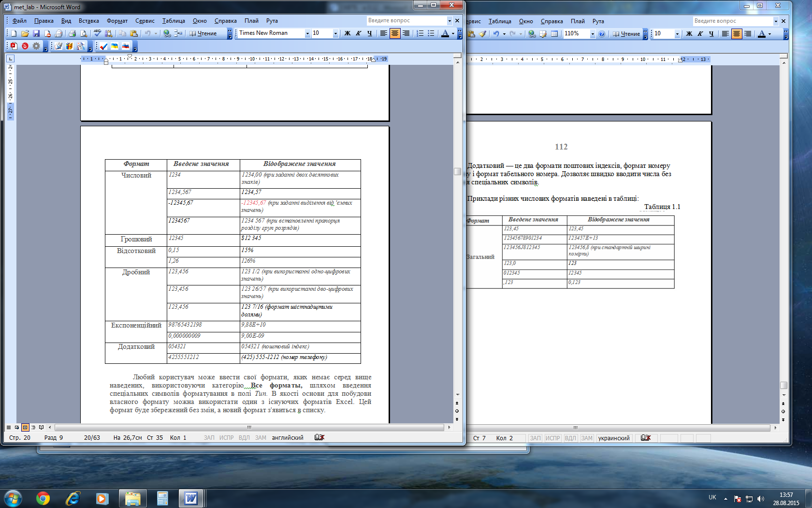Open the Рута menu in back window

pyautogui.click(x=598, y=21)
